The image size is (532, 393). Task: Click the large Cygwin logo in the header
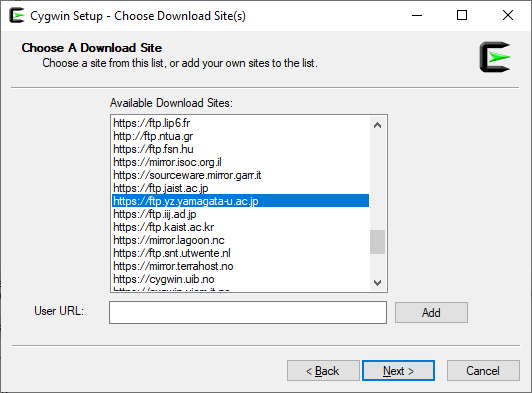pyautogui.click(x=495, y=57)
